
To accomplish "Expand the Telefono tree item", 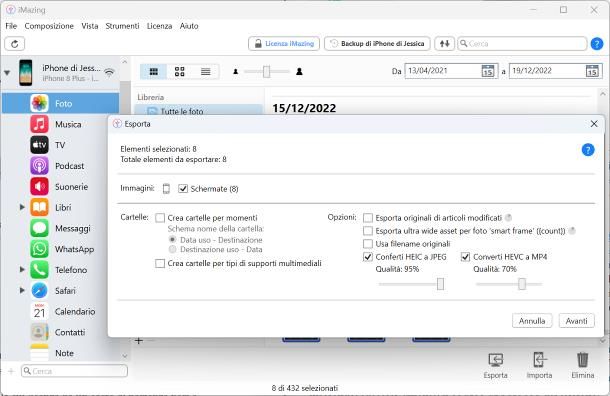I will coord(22,269).
